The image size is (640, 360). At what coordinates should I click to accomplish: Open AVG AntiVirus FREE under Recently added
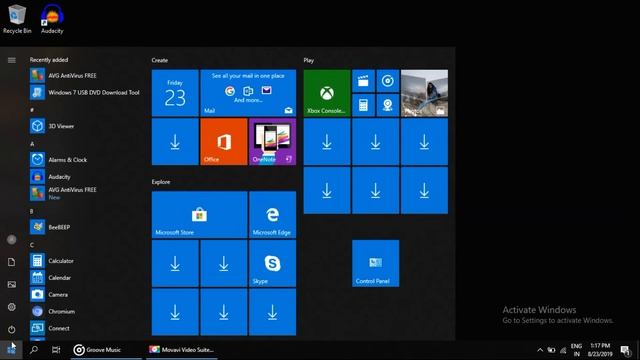[84, 76]
